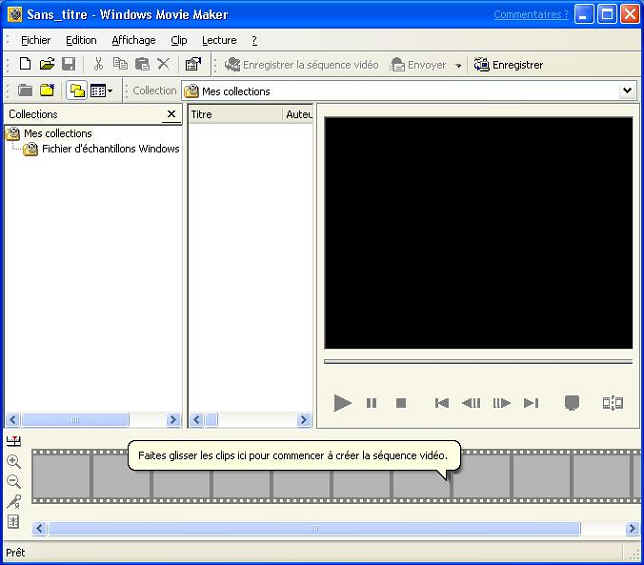
Task: Open the Lecture menu
Action: point(219,40)
